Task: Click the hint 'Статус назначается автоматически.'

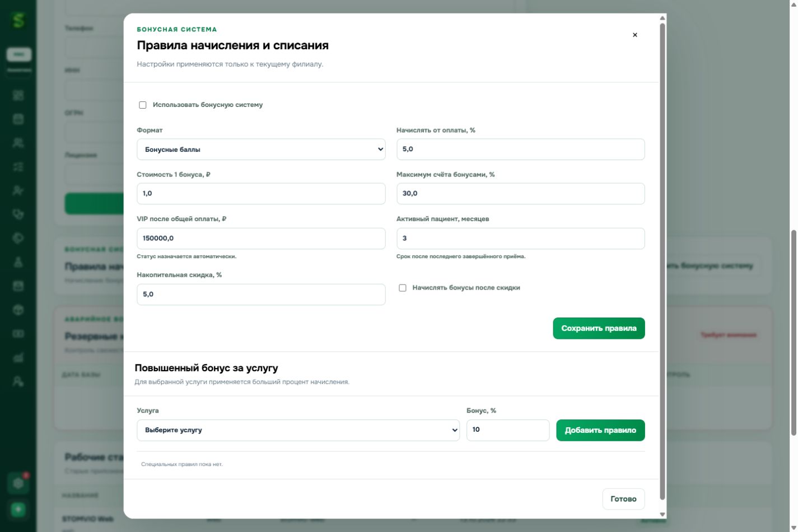Action: (186, 256)
